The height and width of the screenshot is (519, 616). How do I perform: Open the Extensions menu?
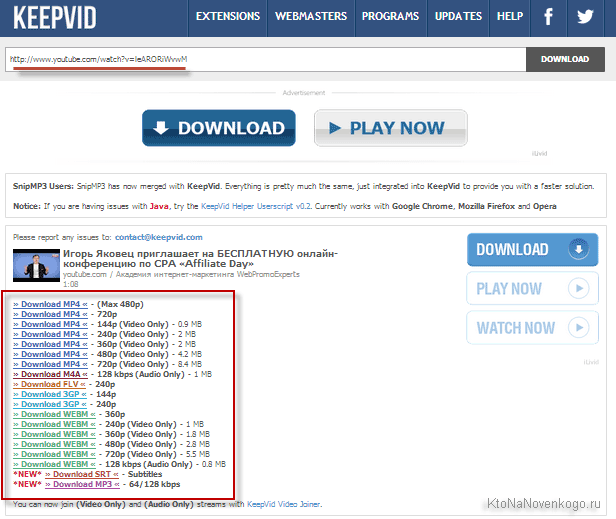tap(228, 17)
